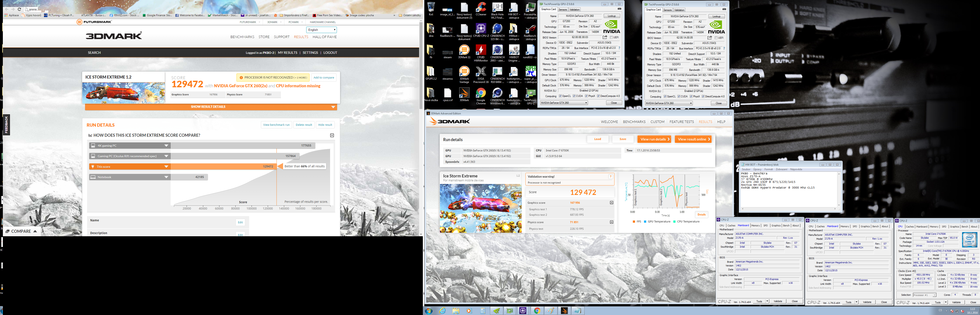Toggle PhysX checkbox in right GPU-Z window
Image resolution: width=980 pixels, height=315 pixels.
[x=691, y=96]
